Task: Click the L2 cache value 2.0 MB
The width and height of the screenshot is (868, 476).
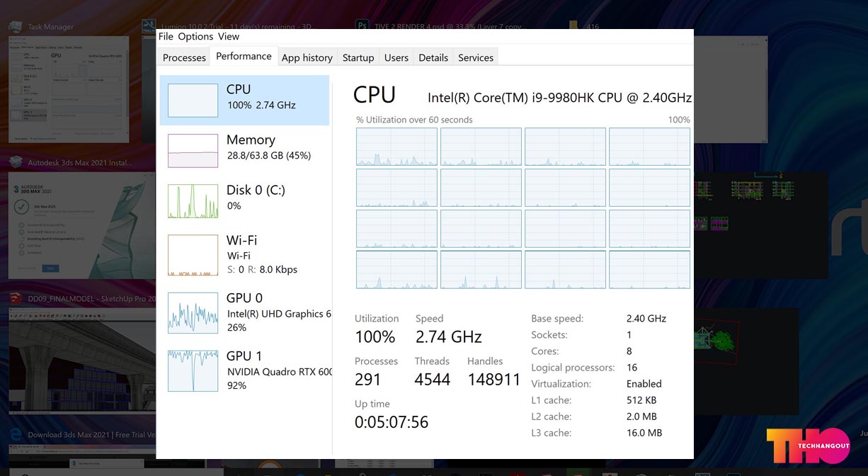Action: click(x=641, y=416)
